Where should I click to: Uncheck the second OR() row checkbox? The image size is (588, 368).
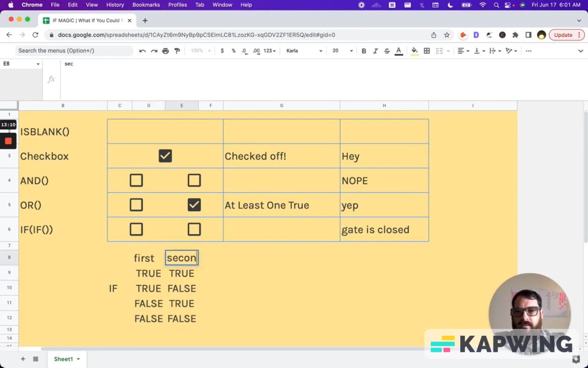[194, 205]
